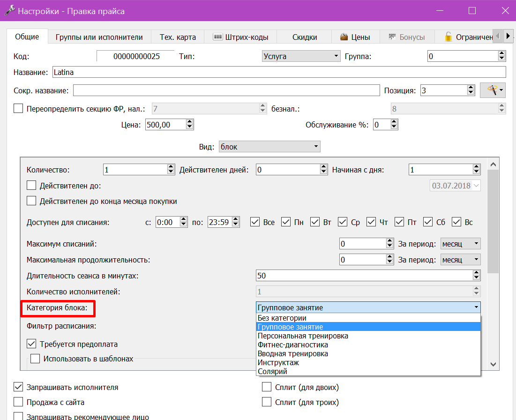This screenshot has height=420, width=516.
Task: Click Длительность сеанса field showing 50
Action: click(x=364, y=275)
